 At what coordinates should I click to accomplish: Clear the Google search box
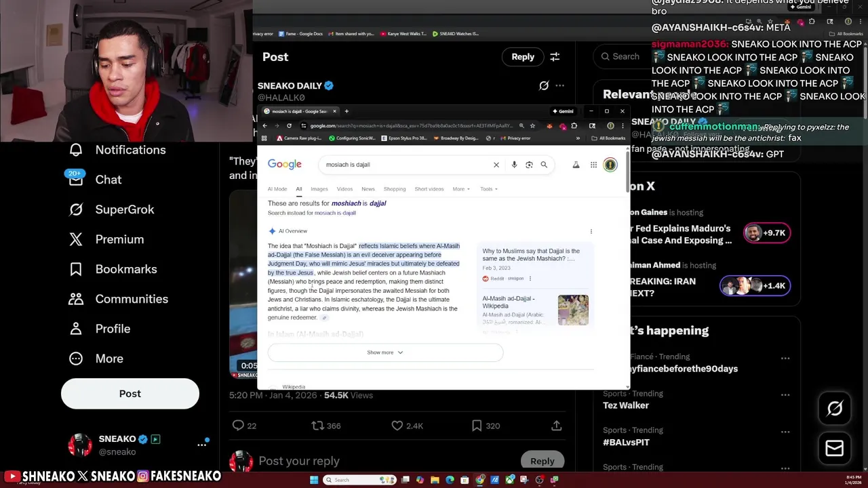click(496, 165)
